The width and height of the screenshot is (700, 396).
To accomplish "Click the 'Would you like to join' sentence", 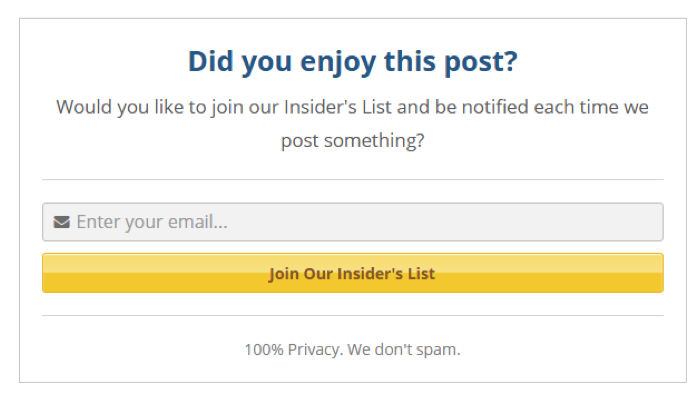I will pyautogui.click(x=352, y=124).
